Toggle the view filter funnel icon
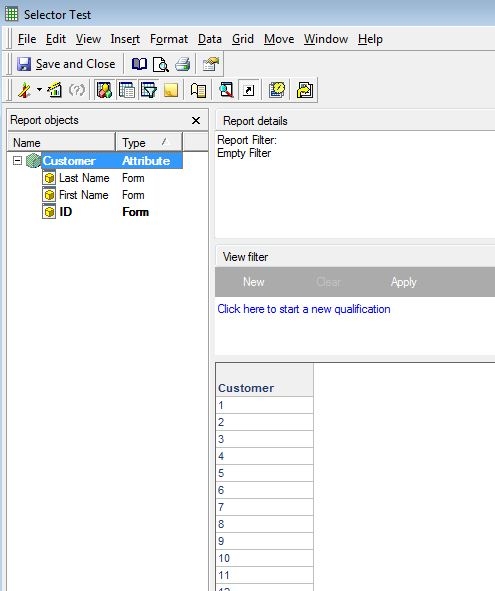495x591 pixels. pyautogui.click(x=149, y=90)
